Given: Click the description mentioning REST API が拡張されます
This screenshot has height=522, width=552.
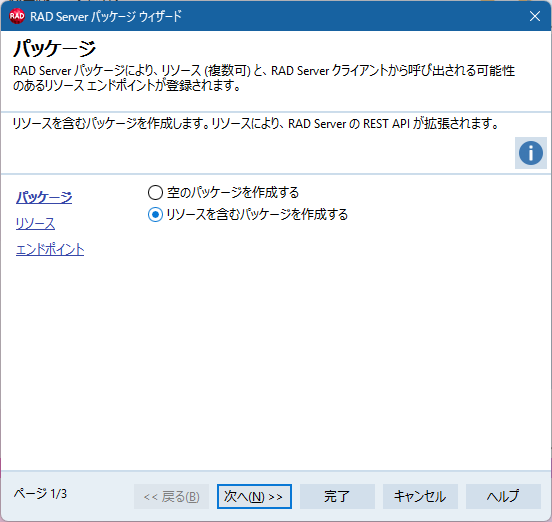Looking at the screenshot, I should [x=256, y=124].
